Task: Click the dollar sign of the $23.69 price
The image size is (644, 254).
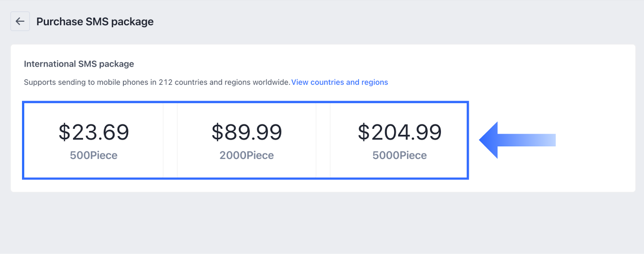Action: [x=64, y=132]
